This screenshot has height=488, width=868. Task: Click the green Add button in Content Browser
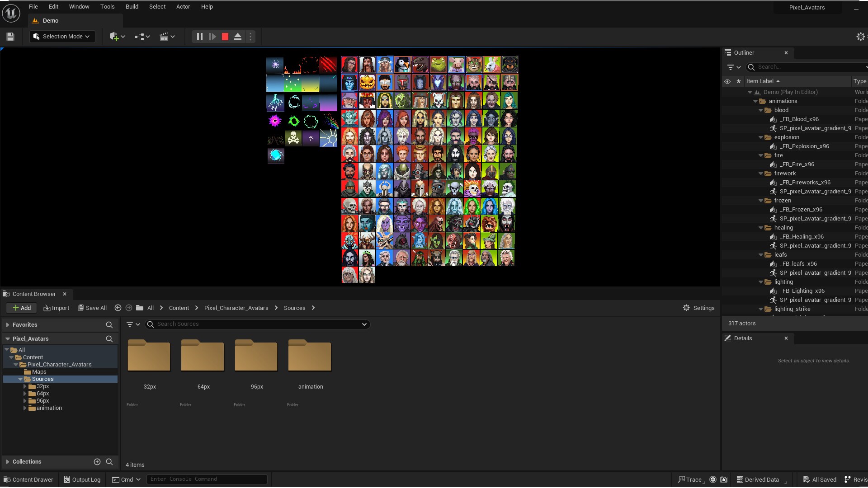[x=21, y=308]
